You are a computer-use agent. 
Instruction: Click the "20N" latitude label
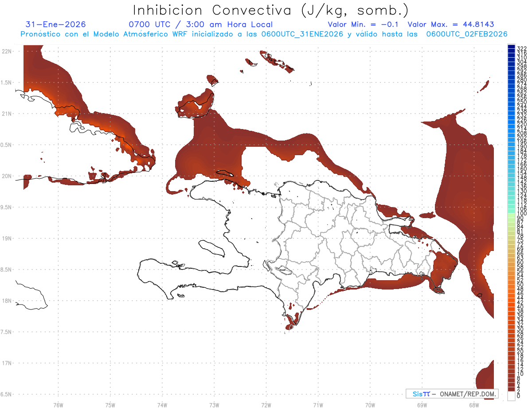pyautogui.click(x=6, y=176)
